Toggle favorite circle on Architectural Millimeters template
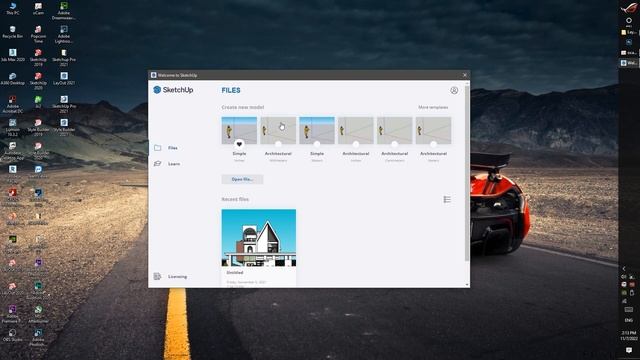This screenshot has height=360, width=640. (x=278, y=144)
